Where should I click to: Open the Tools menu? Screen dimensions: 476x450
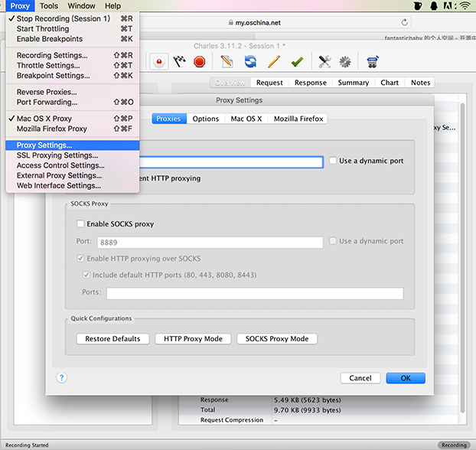[49, 6]
